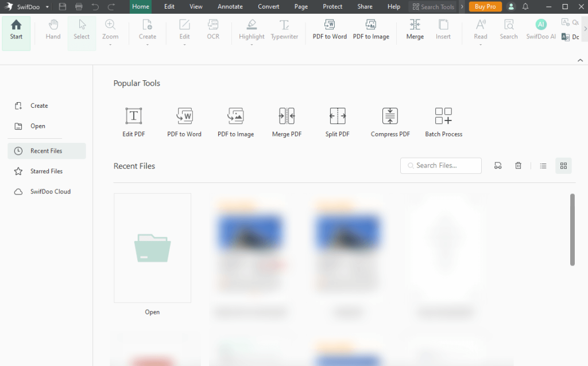Collapse the toolbar ribbon
This screenshot has width=588, height=366.
(580, 60)
